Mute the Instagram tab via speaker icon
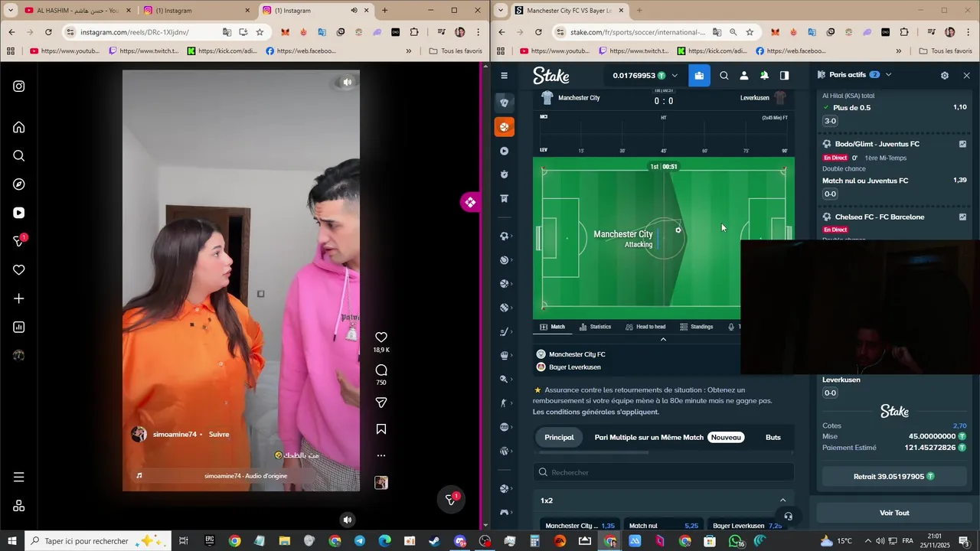Image resolution: width=980 pixels, height=551 pixels. pos(354,11)
